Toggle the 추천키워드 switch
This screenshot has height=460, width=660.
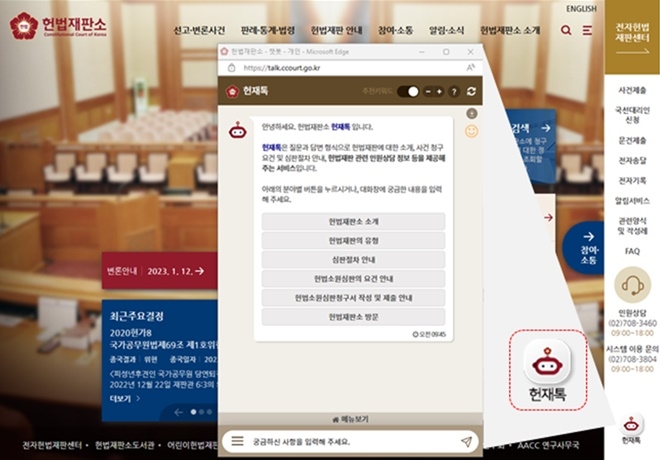pos(407,91)
